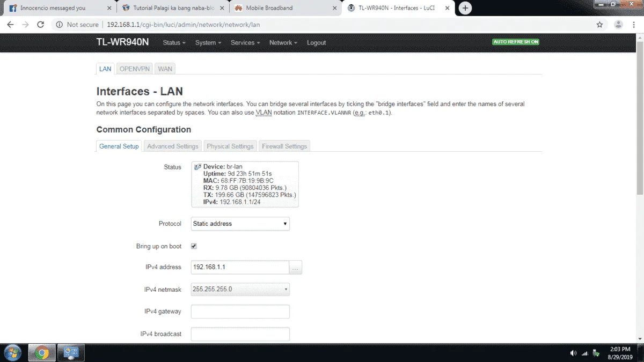
Task: Select the LAN interface tab
Action: click(105, 69)
